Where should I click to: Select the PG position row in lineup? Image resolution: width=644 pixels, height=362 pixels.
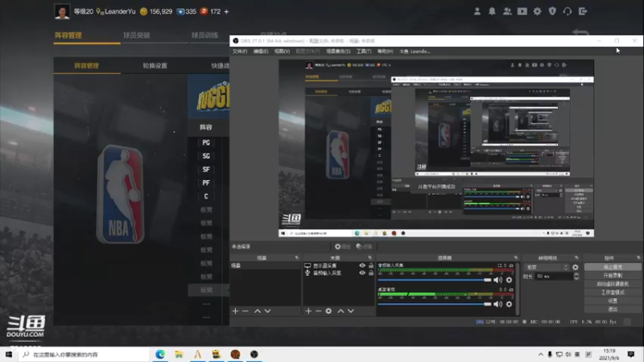click(206, 143)
